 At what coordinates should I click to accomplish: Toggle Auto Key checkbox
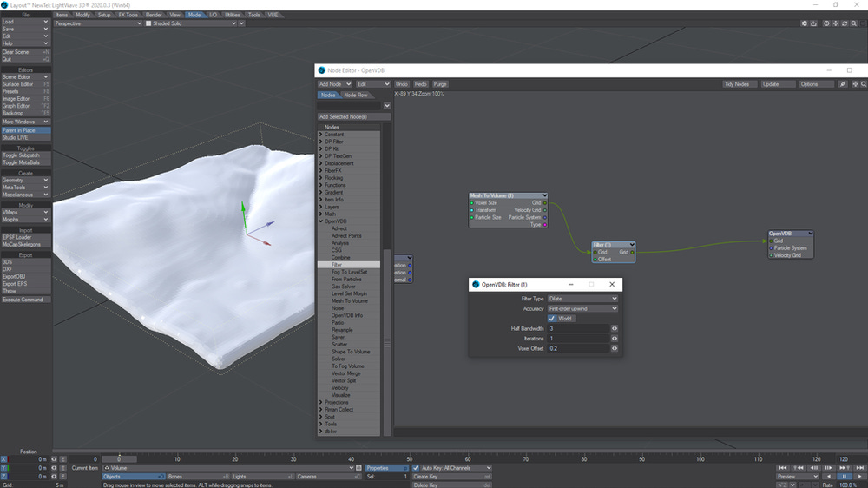pyautogui.click(x=416, y=468)
